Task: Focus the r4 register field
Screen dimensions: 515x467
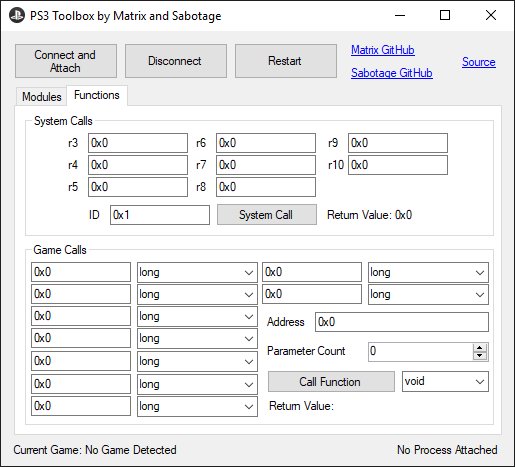Action: coord(138,165)
